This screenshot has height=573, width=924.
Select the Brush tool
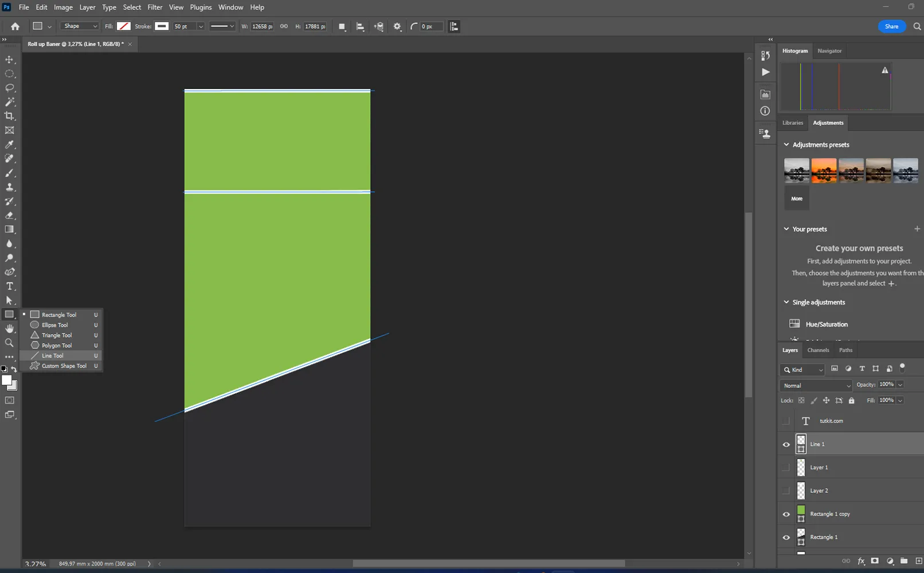[10, 173]
